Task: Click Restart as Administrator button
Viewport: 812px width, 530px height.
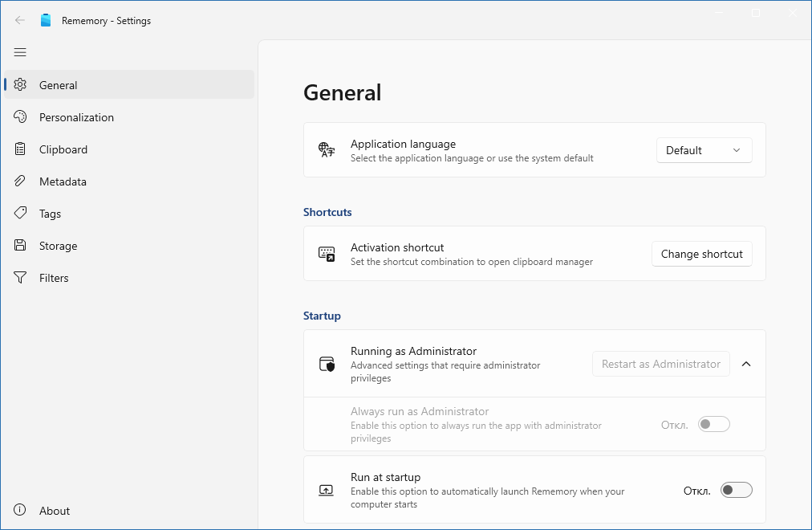Action: coord(660,364)
